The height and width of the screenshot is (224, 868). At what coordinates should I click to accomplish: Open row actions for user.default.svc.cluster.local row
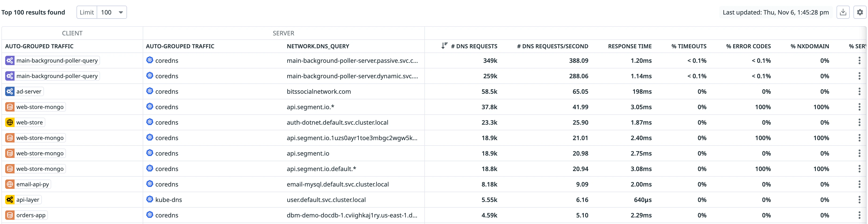(x=860, y=199)
